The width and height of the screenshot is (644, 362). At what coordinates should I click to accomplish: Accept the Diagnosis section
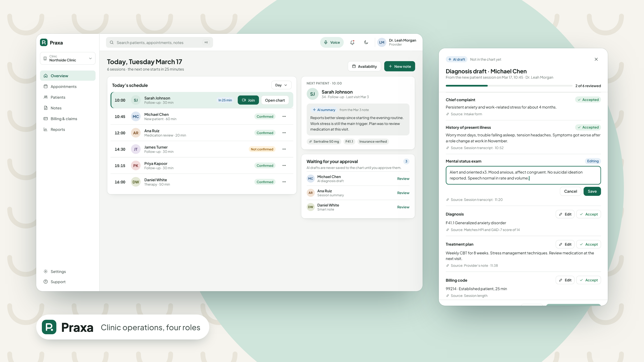588,214
